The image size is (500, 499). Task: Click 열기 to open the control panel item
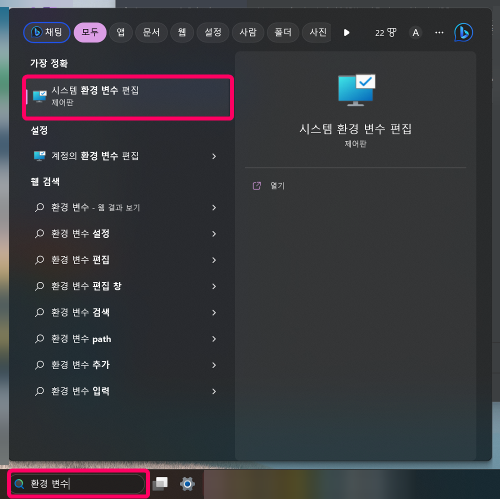tap(277, 186)
